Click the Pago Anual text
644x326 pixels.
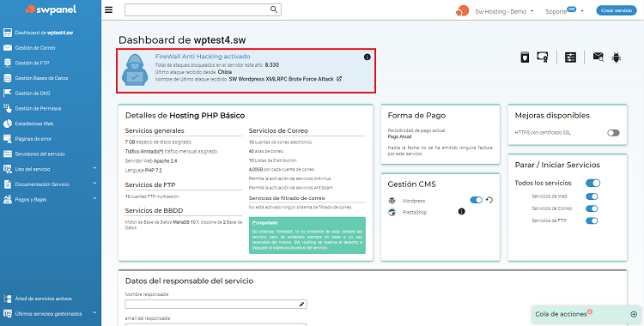(399, 136)
